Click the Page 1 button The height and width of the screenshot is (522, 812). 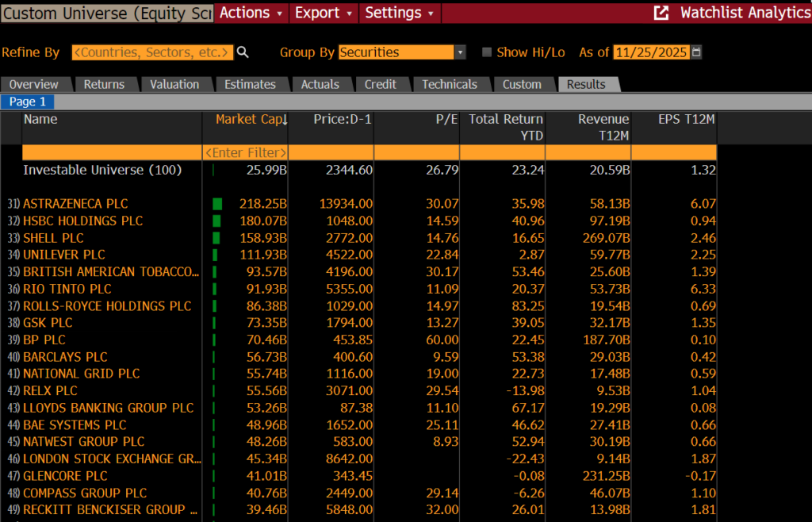28,102
